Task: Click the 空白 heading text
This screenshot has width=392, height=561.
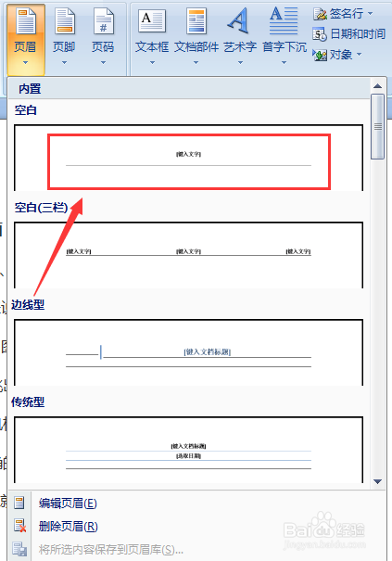Action: tap(26, 109)
